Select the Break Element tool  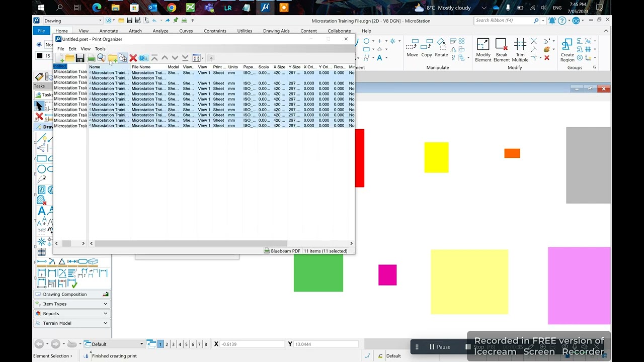point(501,50)
